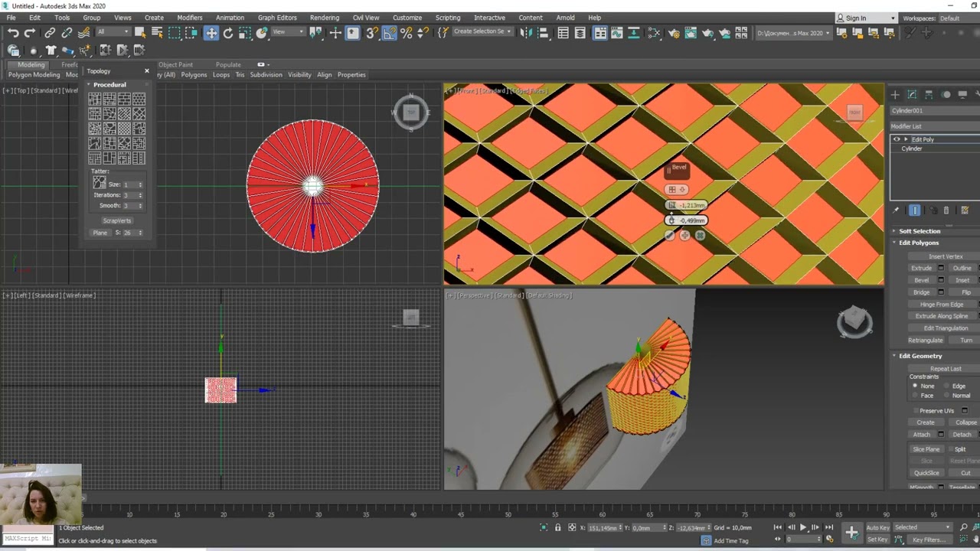Close the Topology floating panel

tap(146, 71)
